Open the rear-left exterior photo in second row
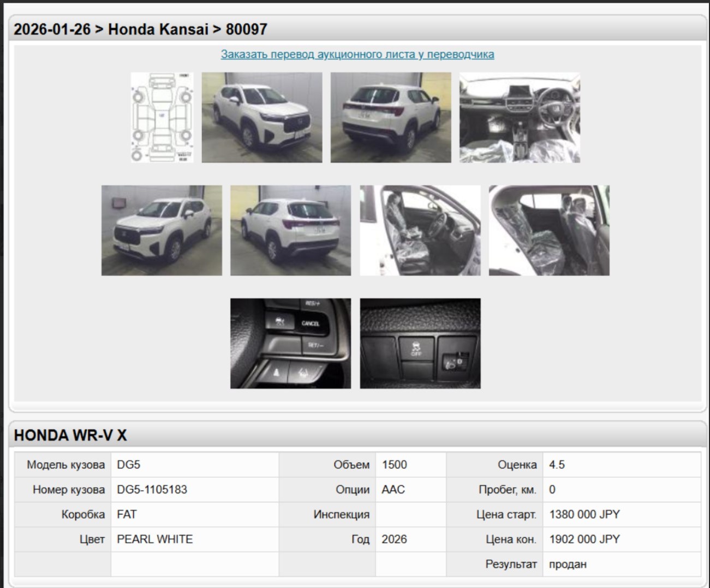The image size is (710, 588). tap(290, 230)
